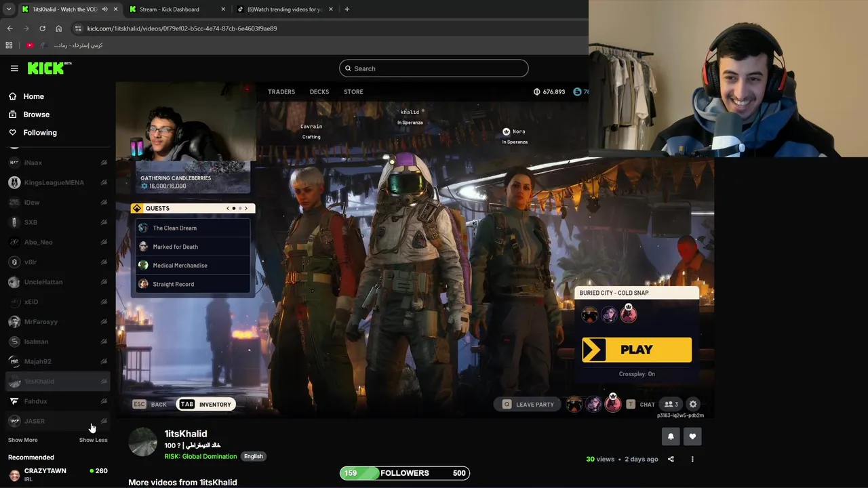Click the browser back arrow
Image resolution: width=868 pixels, height=488 pixels.
pyautogui.click(x=10, y=28)
